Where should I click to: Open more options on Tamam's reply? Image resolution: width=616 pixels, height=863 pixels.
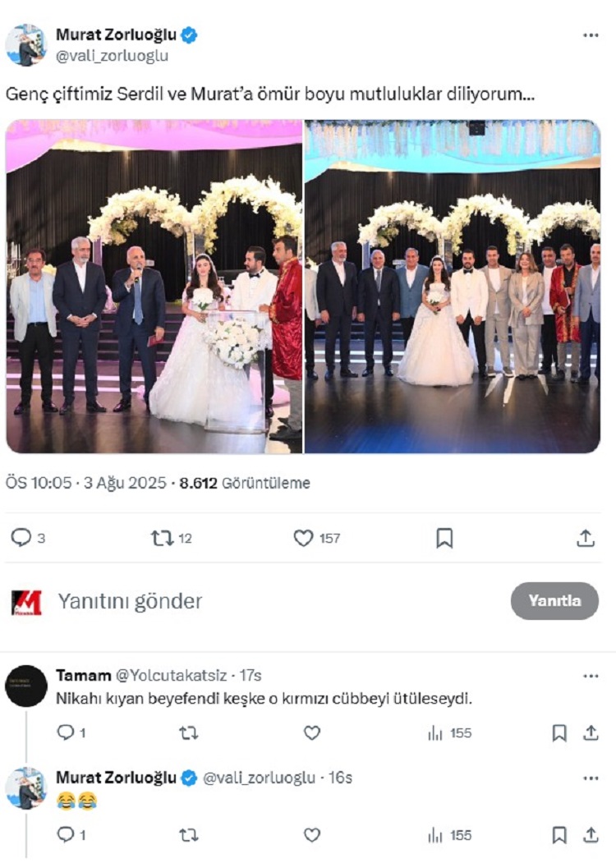pos(590,676)
